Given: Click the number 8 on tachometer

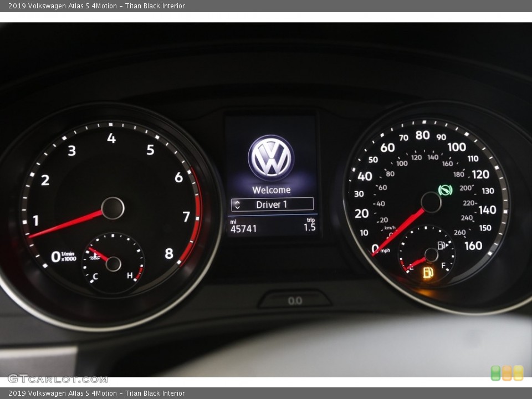Looking at the screenshot, I should 169,253.
